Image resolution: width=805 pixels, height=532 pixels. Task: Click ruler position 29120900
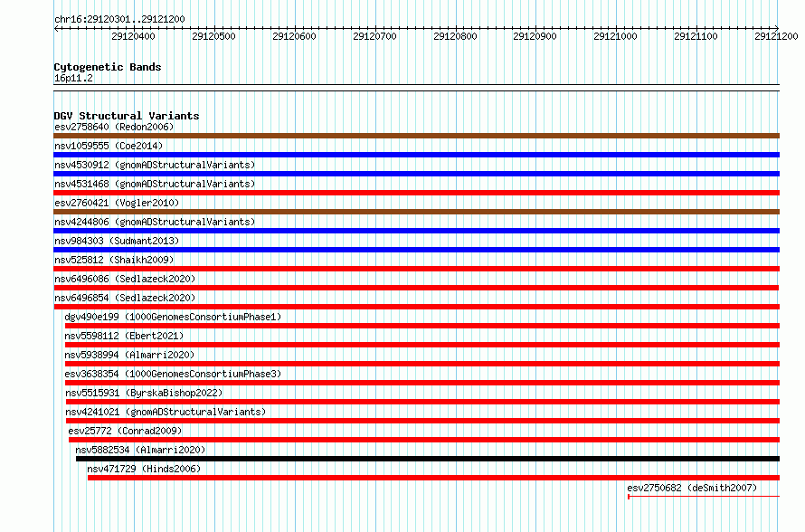point(535,36)
